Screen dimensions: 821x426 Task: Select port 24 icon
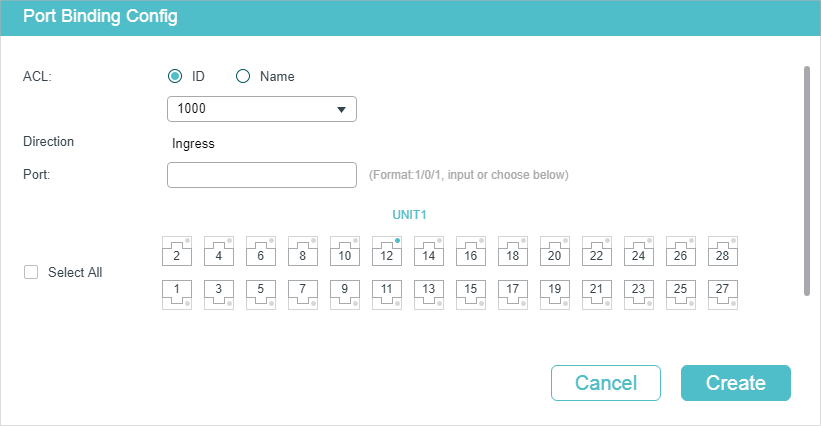[x=638, y=253]
